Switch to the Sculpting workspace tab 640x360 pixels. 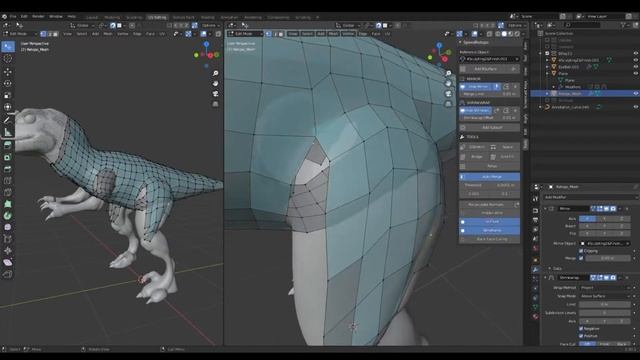134,18
